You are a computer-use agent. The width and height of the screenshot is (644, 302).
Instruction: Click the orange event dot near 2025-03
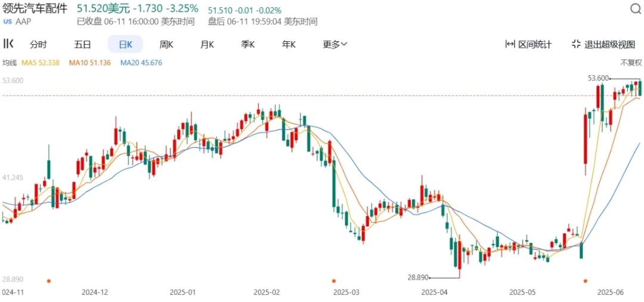334,281
